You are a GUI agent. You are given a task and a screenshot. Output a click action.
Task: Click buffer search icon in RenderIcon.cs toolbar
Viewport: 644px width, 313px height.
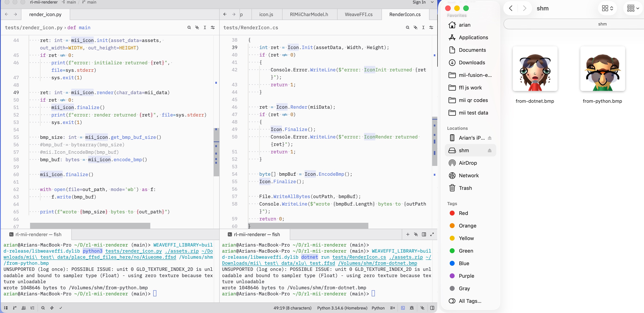tap(407, 27)
